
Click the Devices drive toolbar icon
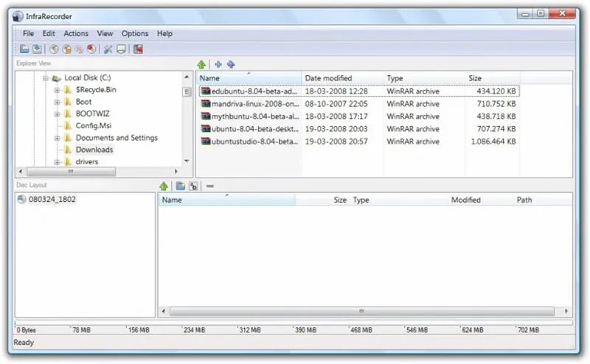coord(121,49)
